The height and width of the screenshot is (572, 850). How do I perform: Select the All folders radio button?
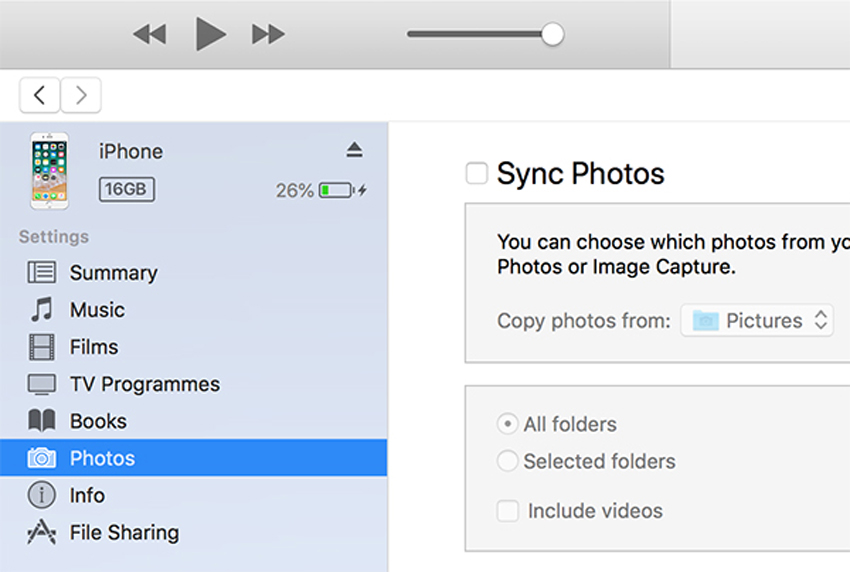click(508, 424)
